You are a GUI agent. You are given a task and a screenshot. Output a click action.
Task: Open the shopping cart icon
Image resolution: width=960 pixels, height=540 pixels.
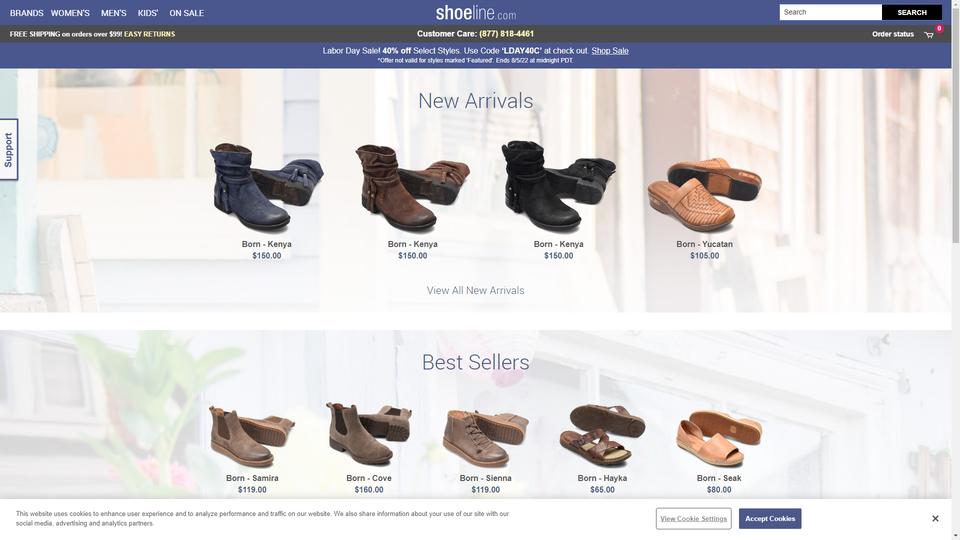[x=929, y=35]
